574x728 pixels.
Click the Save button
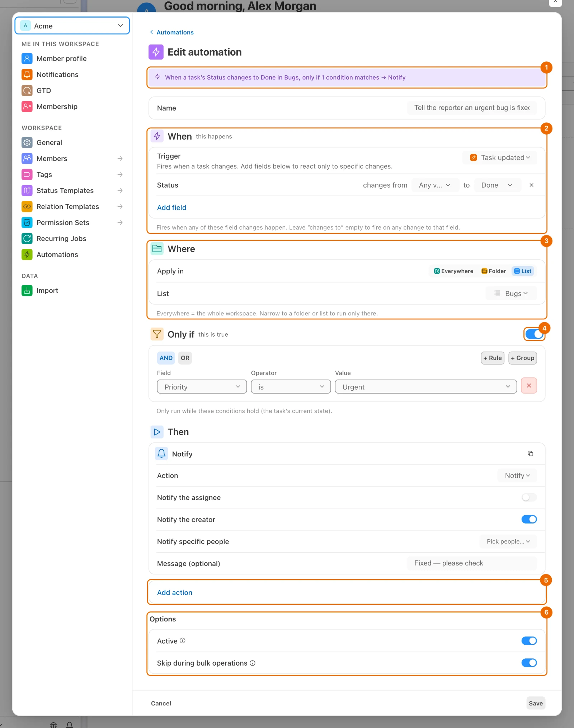coord(536,703)
